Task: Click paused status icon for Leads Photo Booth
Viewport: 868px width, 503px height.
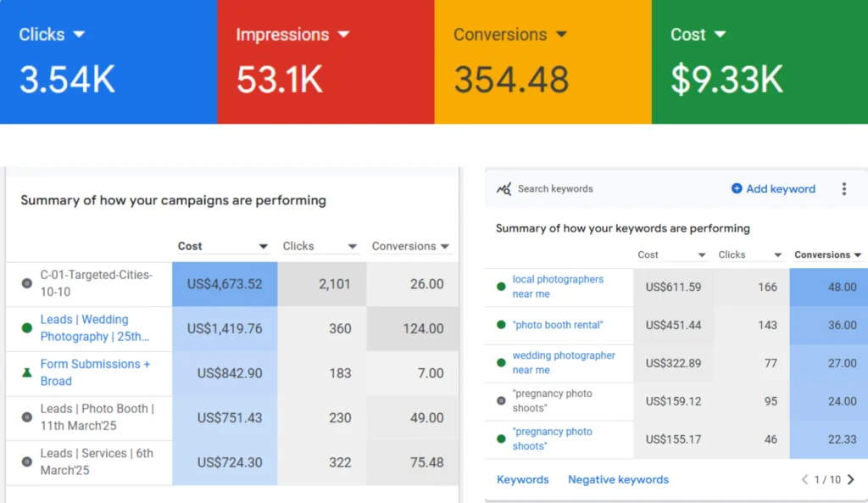Action: (26, 417)
